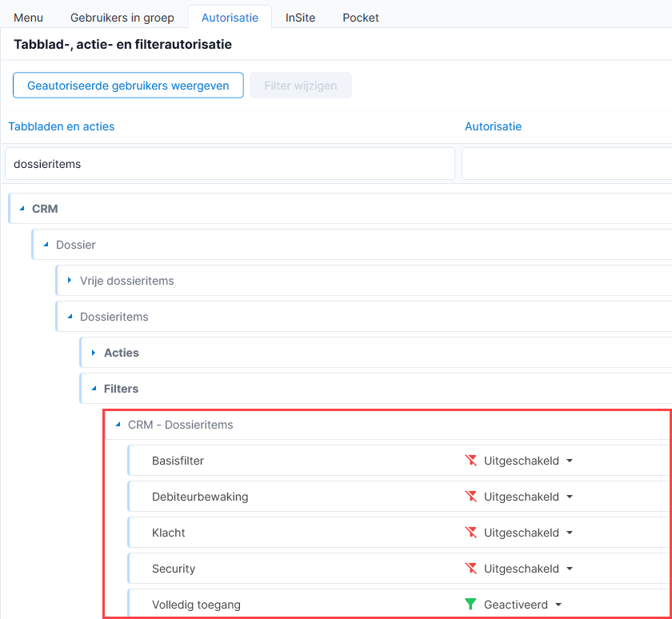This screenshot has height=619, width=672.
Task: Collapse the Filters node
Action: click(x=94, y=389)
